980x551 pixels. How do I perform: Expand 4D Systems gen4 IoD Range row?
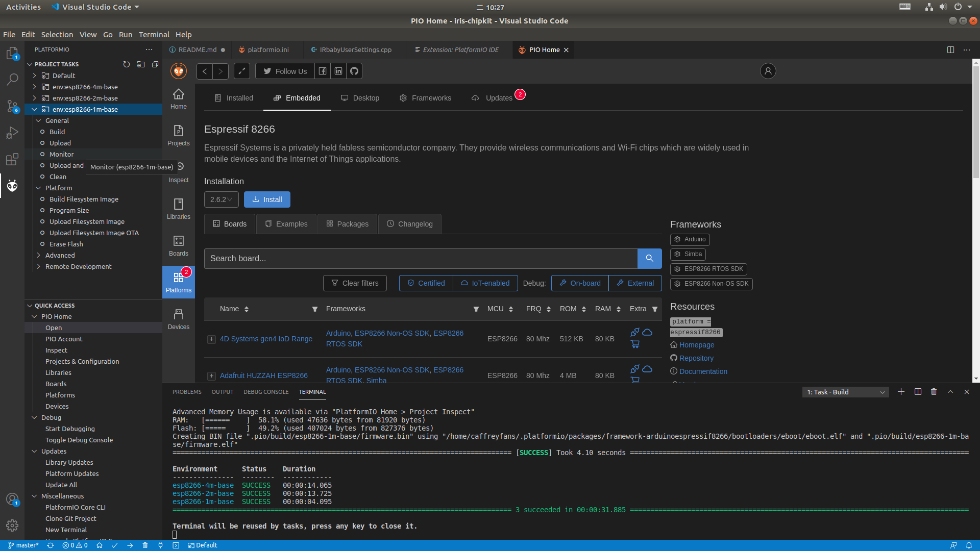tap(211, 339)
